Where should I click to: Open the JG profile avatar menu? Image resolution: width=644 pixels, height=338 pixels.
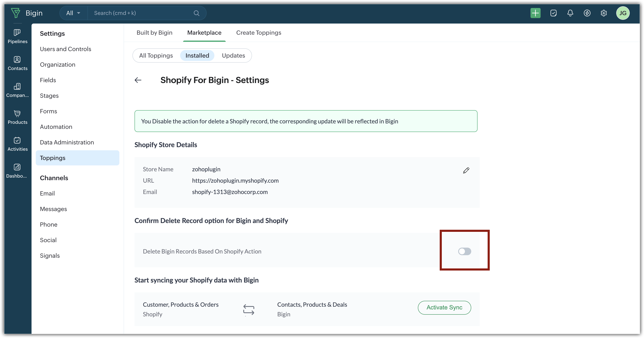point(623,13)
